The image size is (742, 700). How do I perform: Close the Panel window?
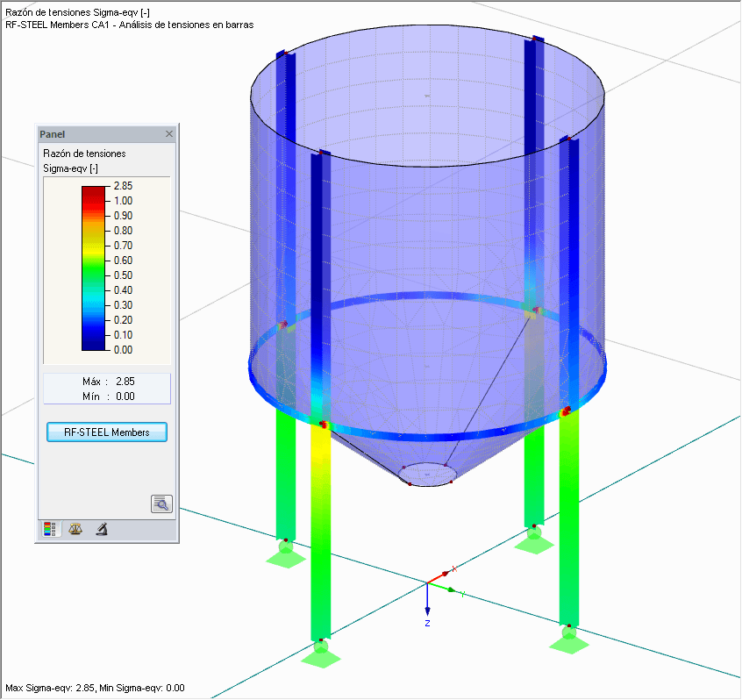168,133
